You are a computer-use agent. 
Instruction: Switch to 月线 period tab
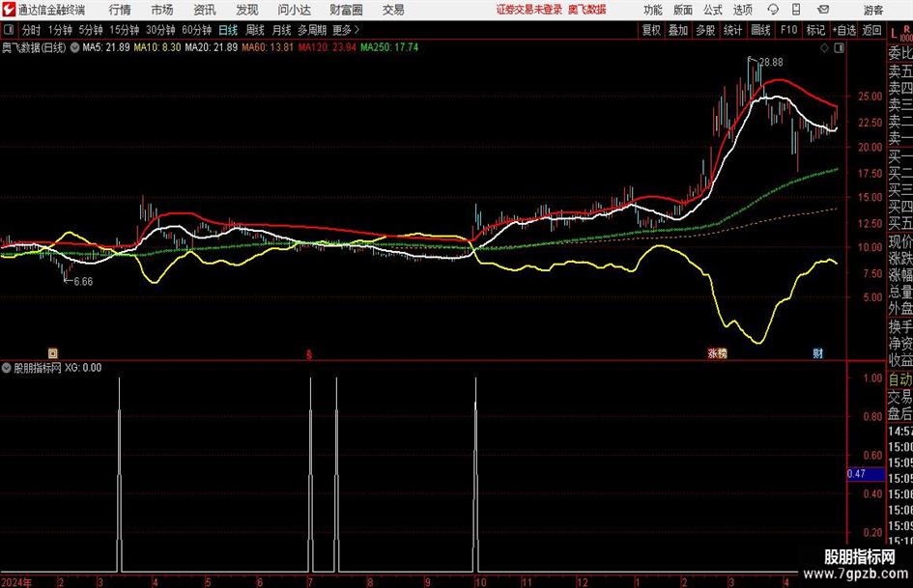click(x=281, y=30)
